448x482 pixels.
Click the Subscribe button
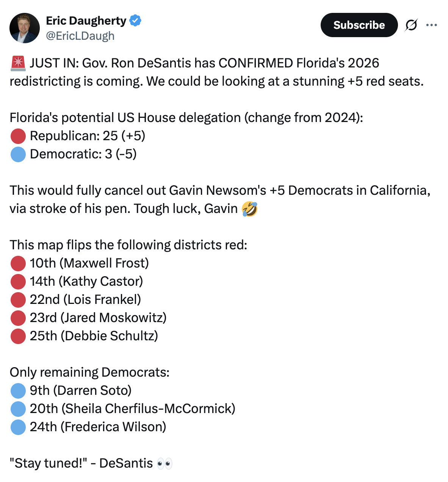tap(359, 25)
